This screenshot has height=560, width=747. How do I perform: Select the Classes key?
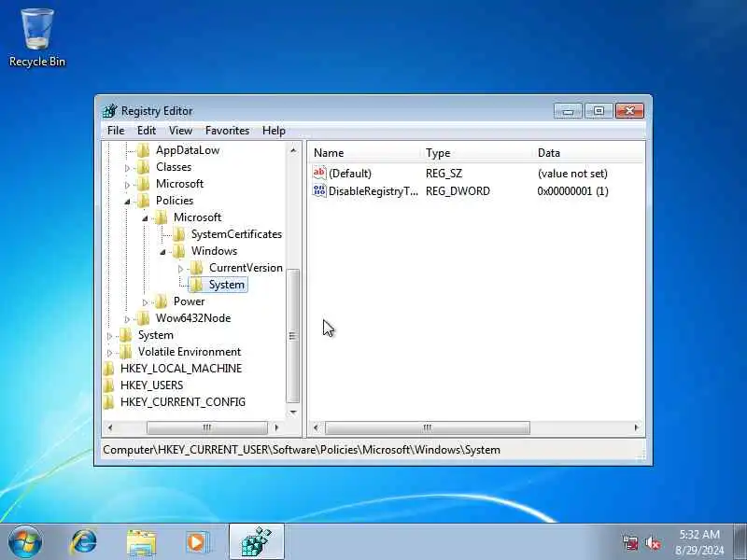(174, 167)
